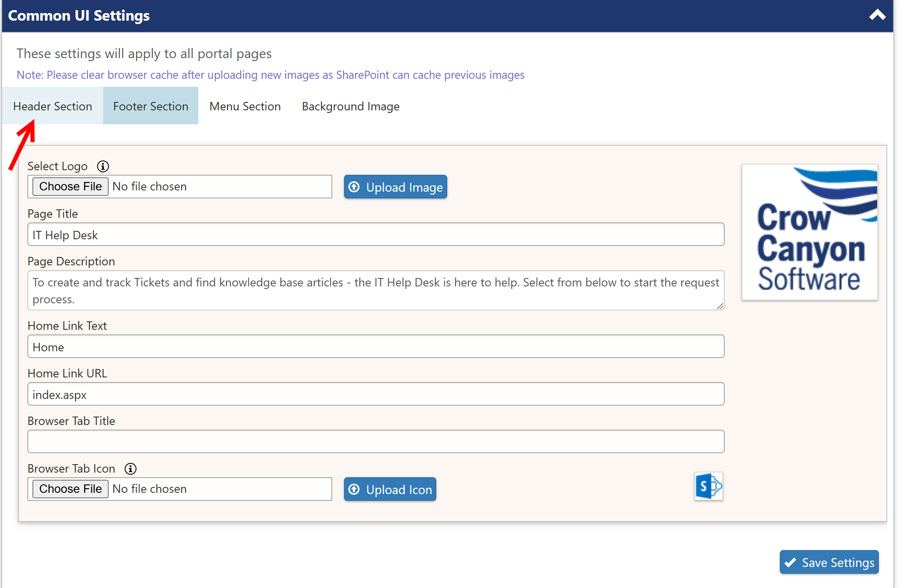Click Choose File for browser tab icon

(x=70, y=489)
